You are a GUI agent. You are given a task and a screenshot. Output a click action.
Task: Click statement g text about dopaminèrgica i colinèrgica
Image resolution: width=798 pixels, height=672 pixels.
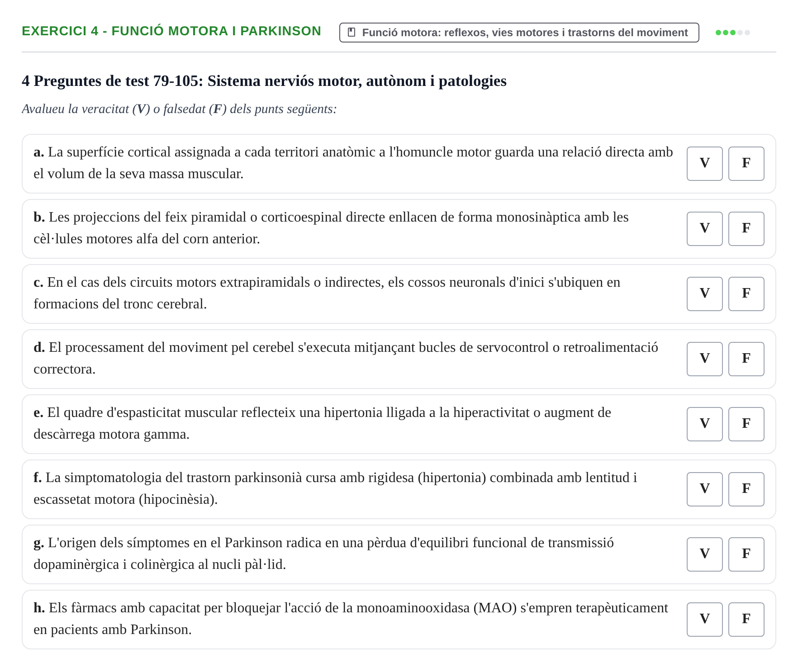pos(324,554)
